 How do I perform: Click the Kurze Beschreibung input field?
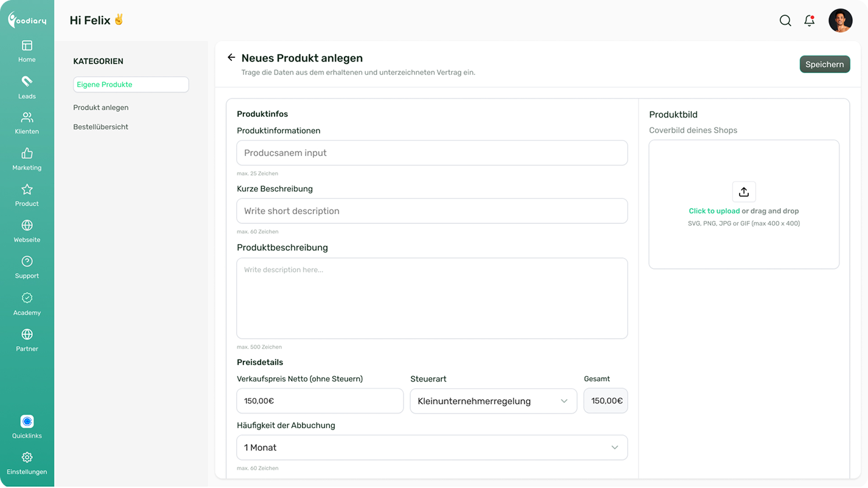(x=432, y=211)
